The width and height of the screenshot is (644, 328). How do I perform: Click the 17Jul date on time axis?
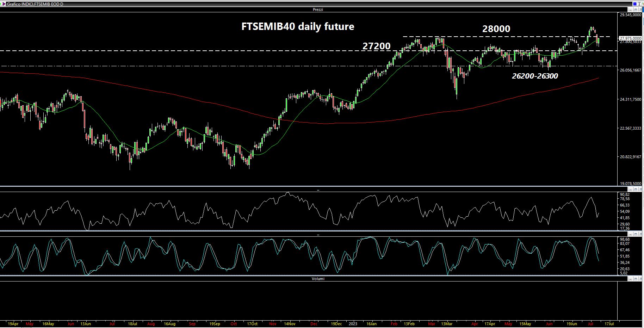[x=609, y=323]
